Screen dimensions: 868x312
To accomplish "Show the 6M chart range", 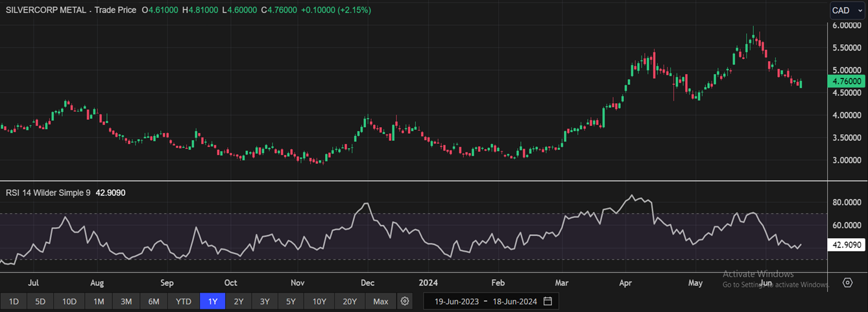I will pos(154,302).
